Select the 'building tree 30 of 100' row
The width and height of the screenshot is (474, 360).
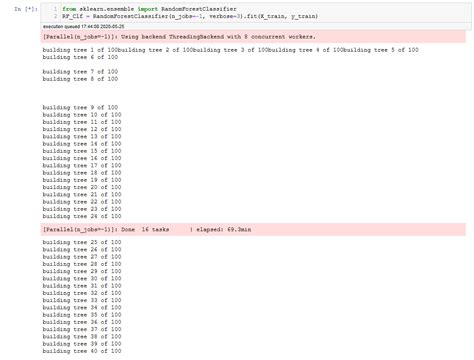(82, 279)
